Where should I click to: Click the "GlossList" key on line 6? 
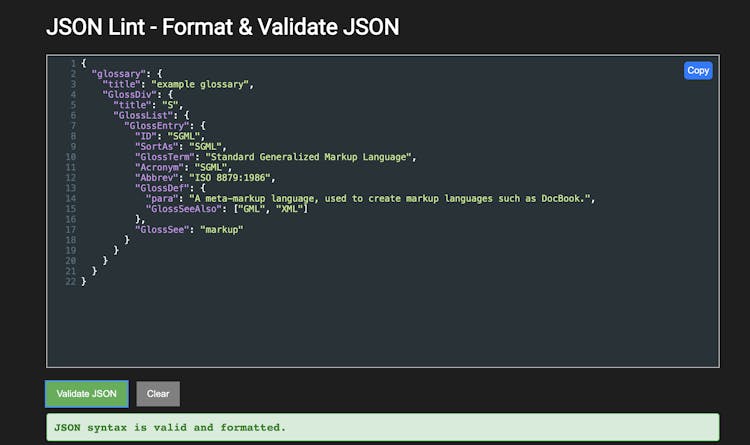141,115
